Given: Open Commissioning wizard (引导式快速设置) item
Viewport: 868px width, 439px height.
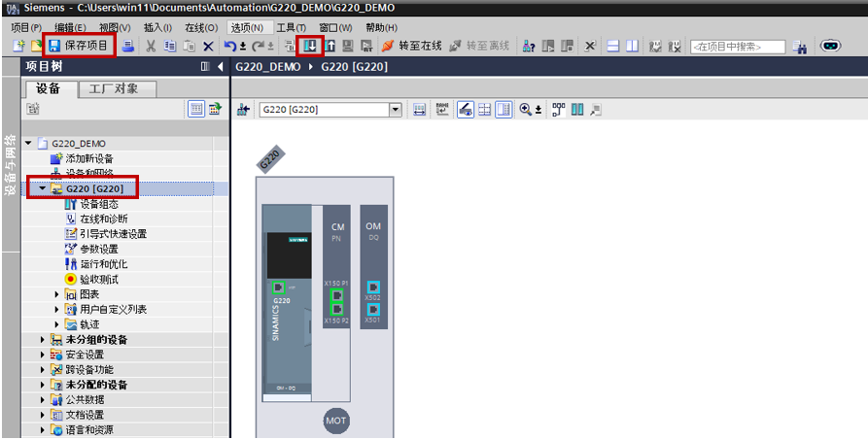Looking at the screenshot, I should click(112, 234).
